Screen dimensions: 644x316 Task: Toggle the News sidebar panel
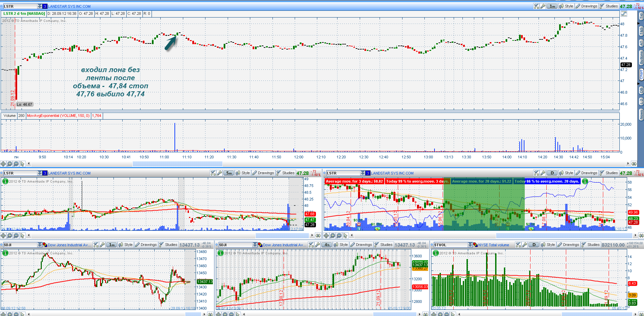click(641, 114)
